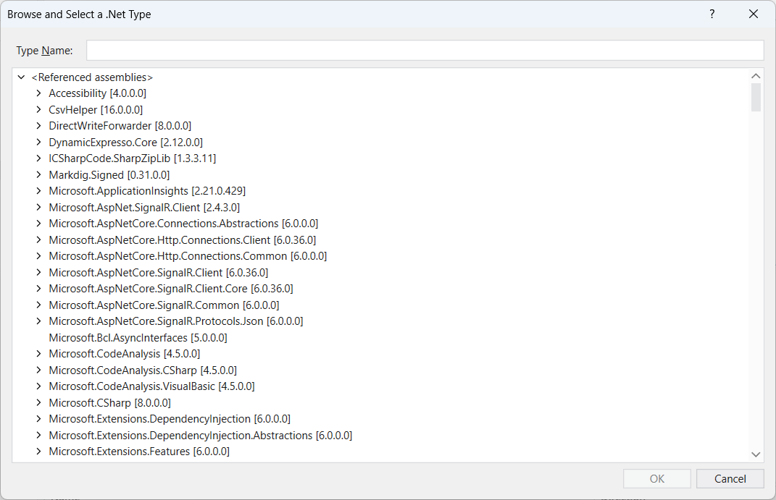Select Microsoft.AspNetCore.SignalR.Client [6.0.36.0] row
This screenshot has height=500, width=776.
[158, 272]
